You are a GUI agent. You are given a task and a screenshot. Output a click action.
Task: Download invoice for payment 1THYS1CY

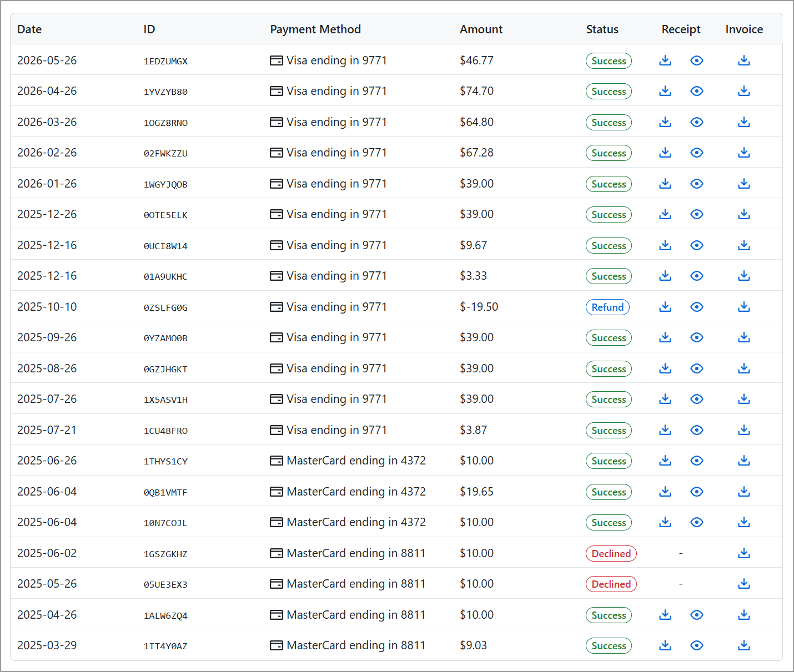pyautogui.click(x=744, y=461)
